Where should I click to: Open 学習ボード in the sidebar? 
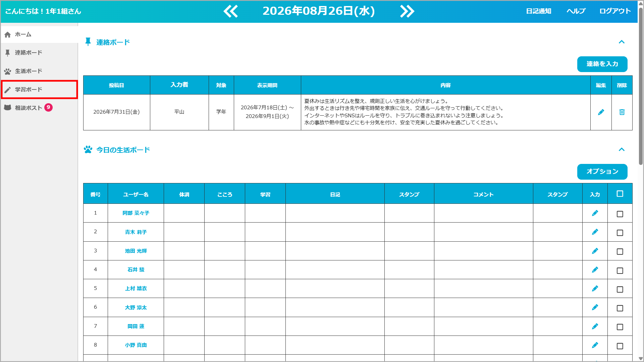click(39, 89)
